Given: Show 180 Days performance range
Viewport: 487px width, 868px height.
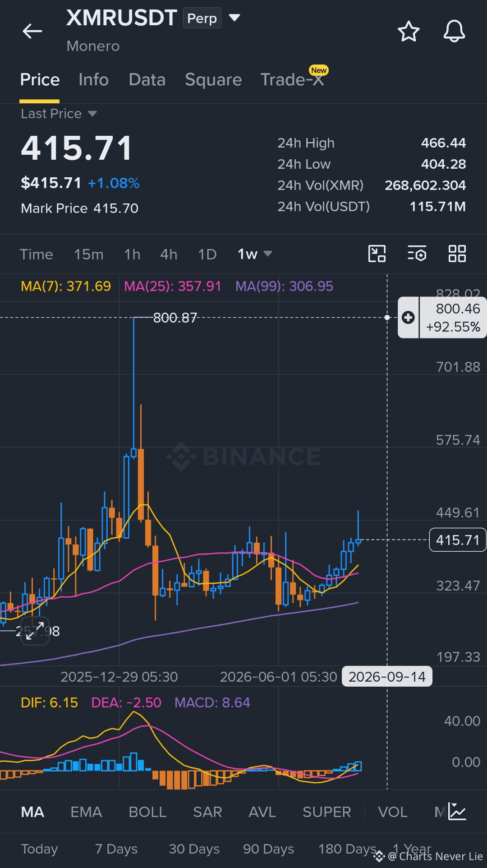Looking at the screenshot, I should click(347, 849).
